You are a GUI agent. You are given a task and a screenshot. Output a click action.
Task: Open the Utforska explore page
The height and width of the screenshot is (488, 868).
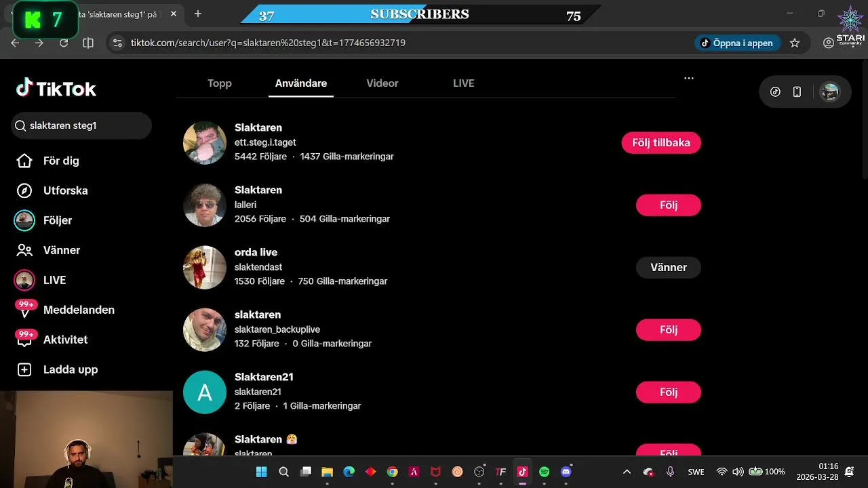pyautogui.click(x=52, y=190)
